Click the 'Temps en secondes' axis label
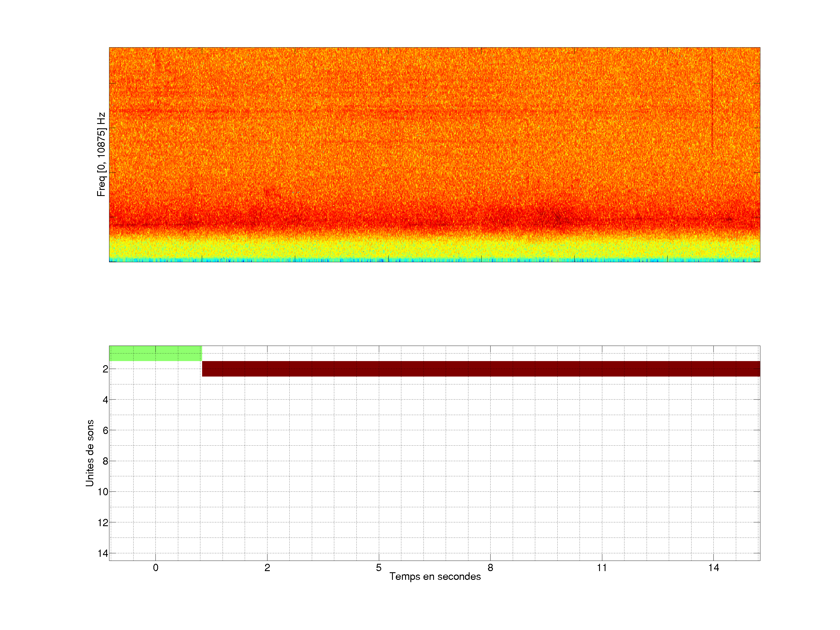 [435, 576]
